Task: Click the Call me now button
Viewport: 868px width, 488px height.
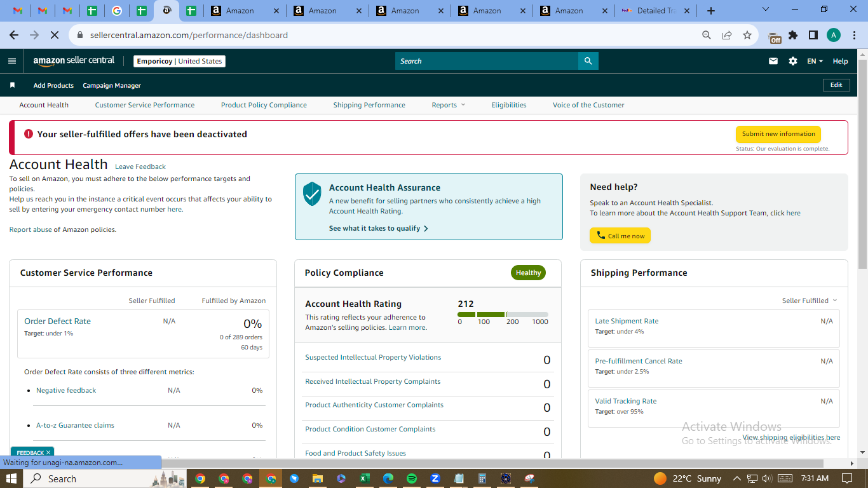Action: pos(620,236)
